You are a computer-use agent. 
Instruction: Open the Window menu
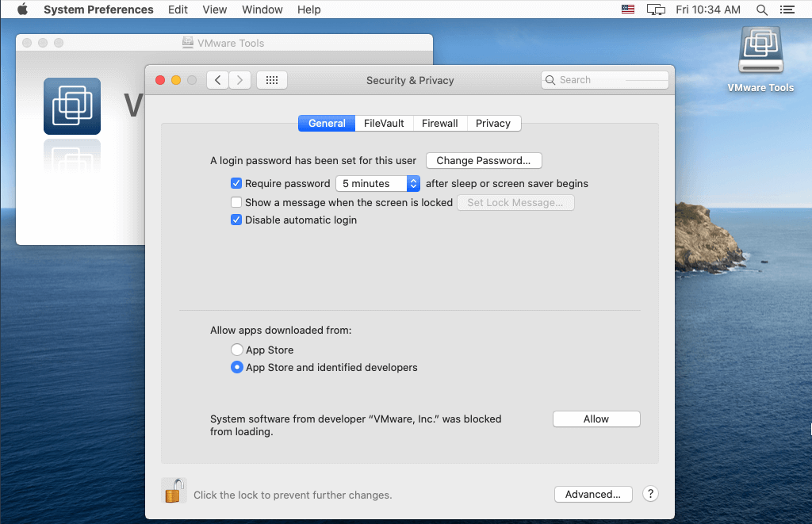pos(262,10)
